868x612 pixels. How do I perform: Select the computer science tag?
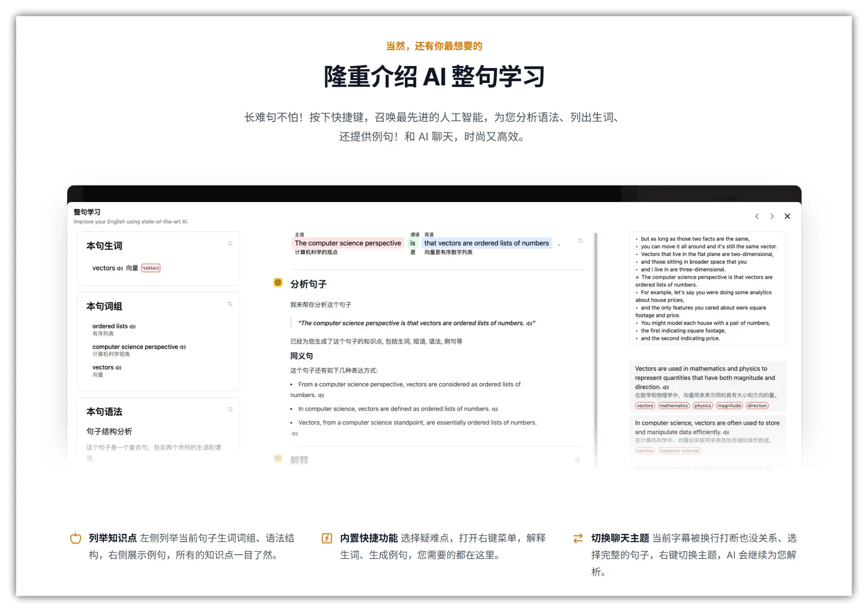coord(679,451)
